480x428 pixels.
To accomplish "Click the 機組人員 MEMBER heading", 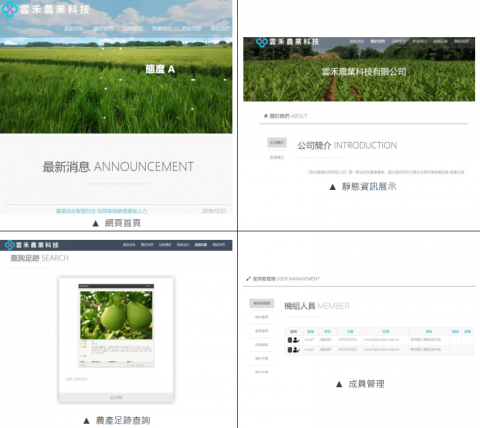I will pos(317,306).
